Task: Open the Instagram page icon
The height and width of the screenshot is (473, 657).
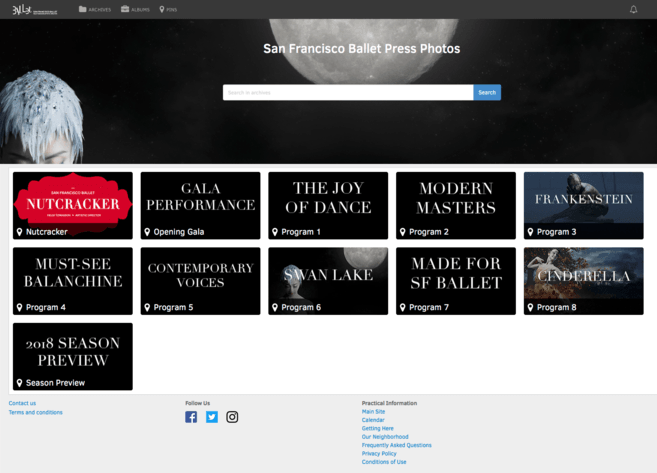Action: point(232,417)
